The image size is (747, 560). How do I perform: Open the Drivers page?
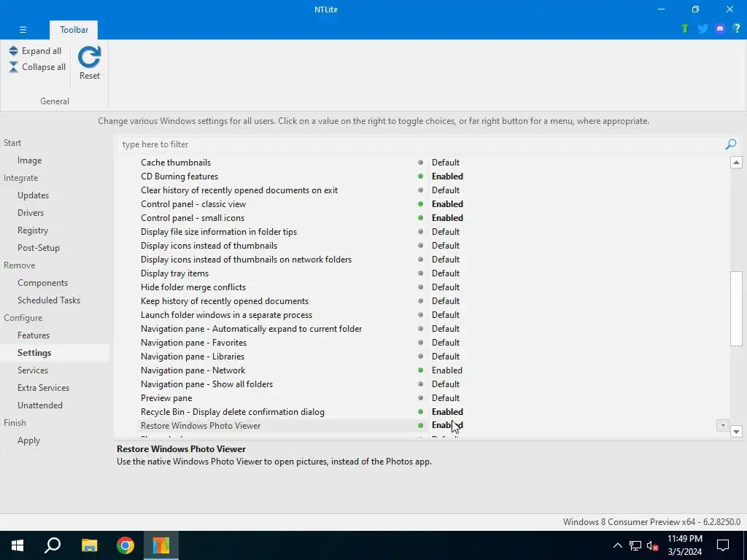(x=31, y=213)
